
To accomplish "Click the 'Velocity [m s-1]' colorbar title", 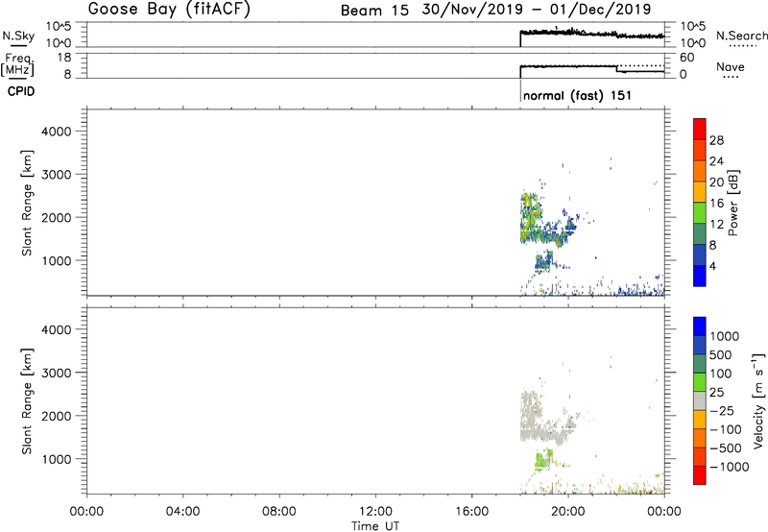I will [x=758, y=400].
